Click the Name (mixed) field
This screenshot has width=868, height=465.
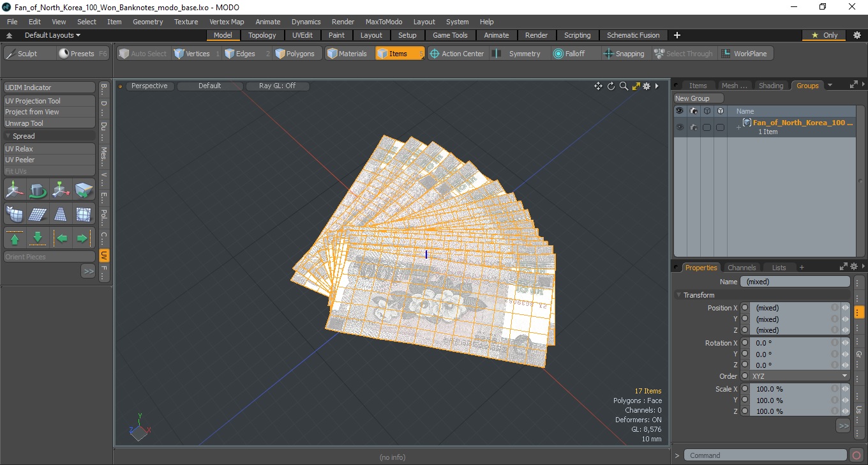[x=795, y=282]
